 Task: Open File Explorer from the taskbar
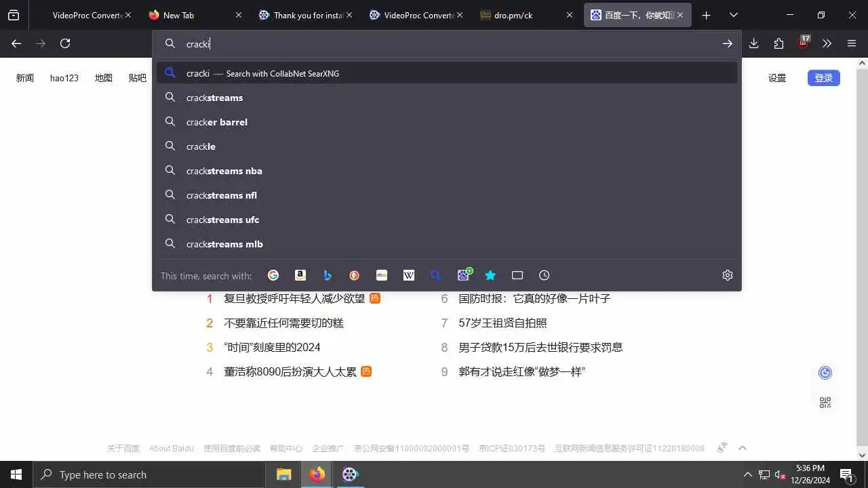(283, 474)
